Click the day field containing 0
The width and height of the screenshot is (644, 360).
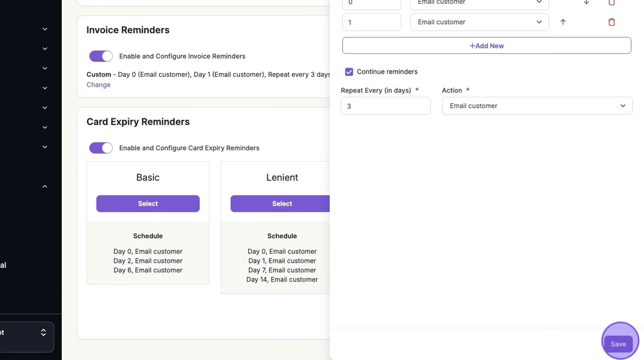coord(371,3)
